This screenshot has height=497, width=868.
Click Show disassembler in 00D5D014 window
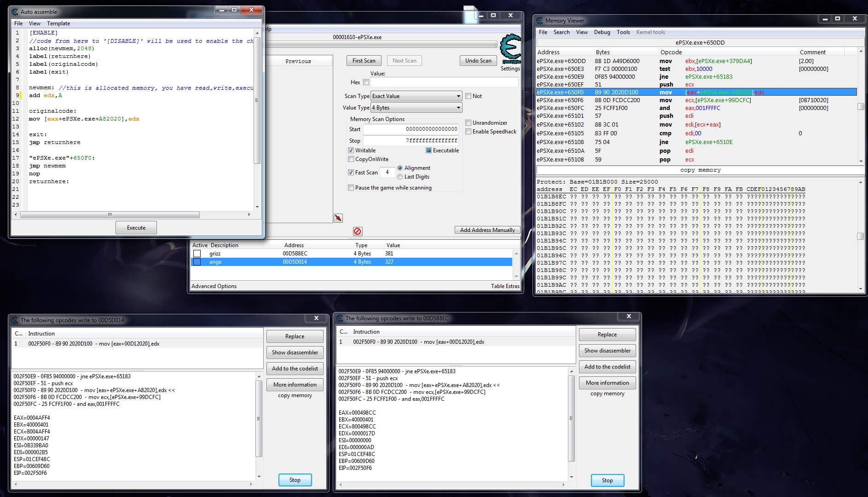pyautogui.click(x=295, y=353)
